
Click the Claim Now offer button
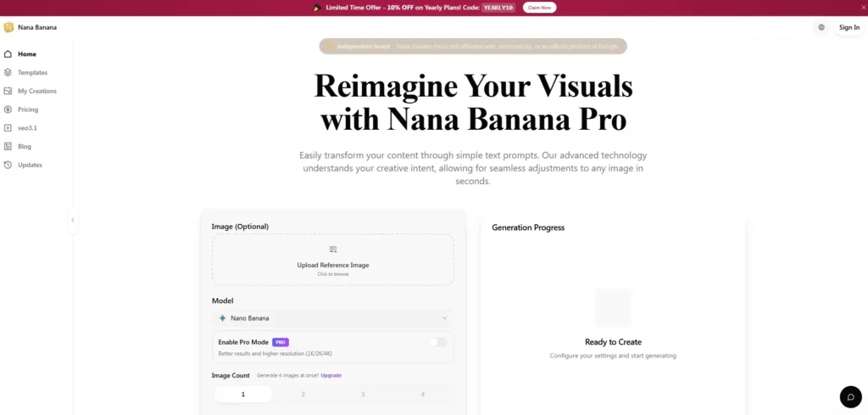539,8
